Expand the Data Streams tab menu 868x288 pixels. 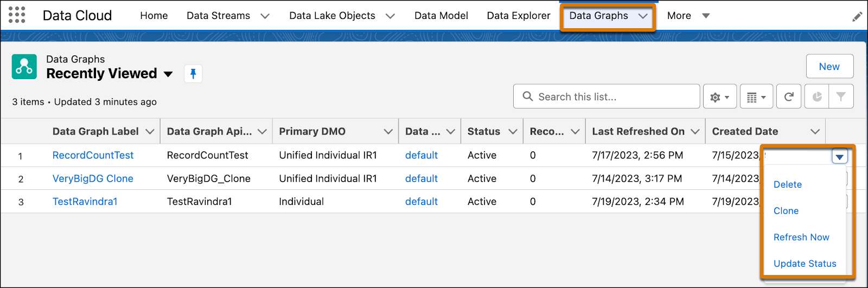pos(265,16)
